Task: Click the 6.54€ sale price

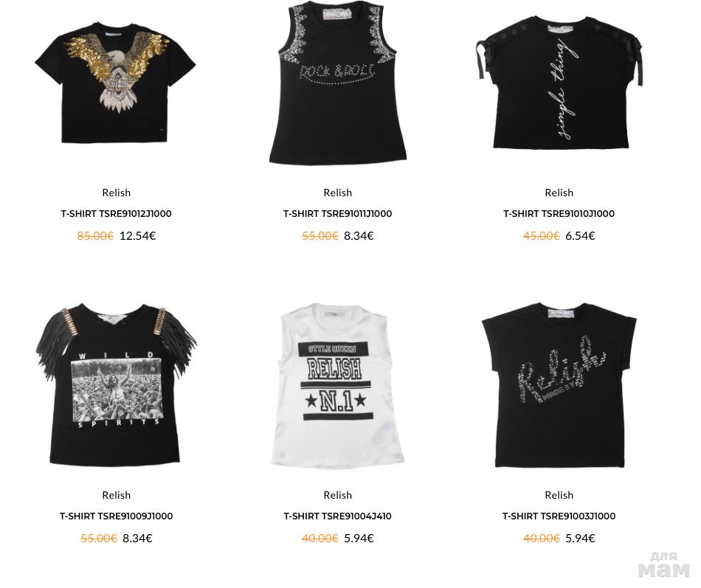Action: [580, 235]
